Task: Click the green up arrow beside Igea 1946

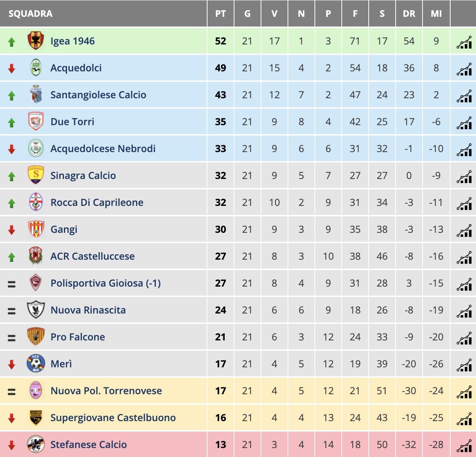Action: point(12,42)
